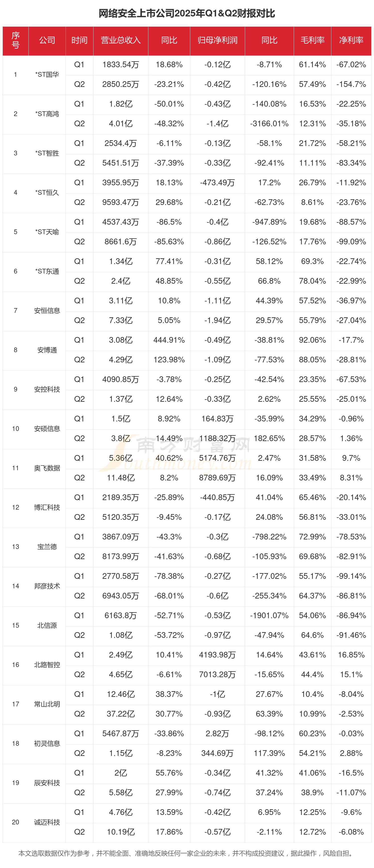The width and height of the screenshot is (374, 868).
Task: Click the 公司 column header
Action: (47, 40)
